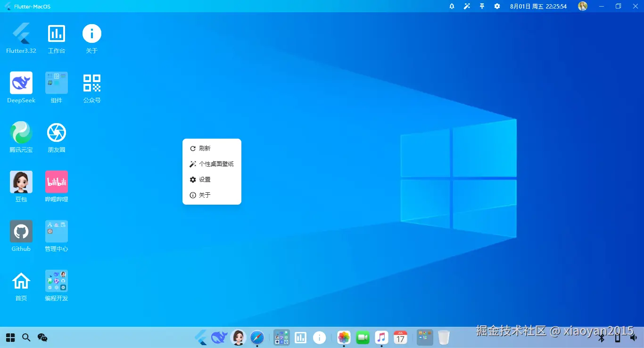Select 关于 in the context menu
The height and width of the screenshot is (348, 644).
point(212,195)
